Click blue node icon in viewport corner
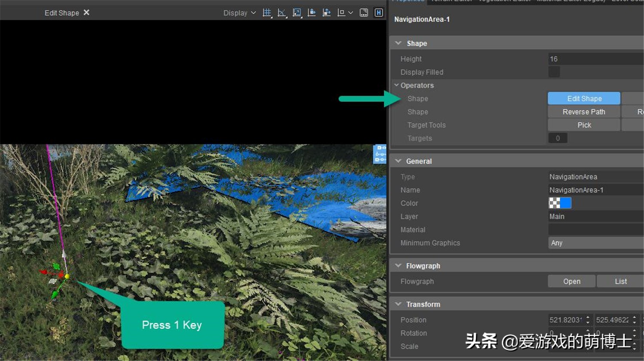644x361 pixels. 380,154
